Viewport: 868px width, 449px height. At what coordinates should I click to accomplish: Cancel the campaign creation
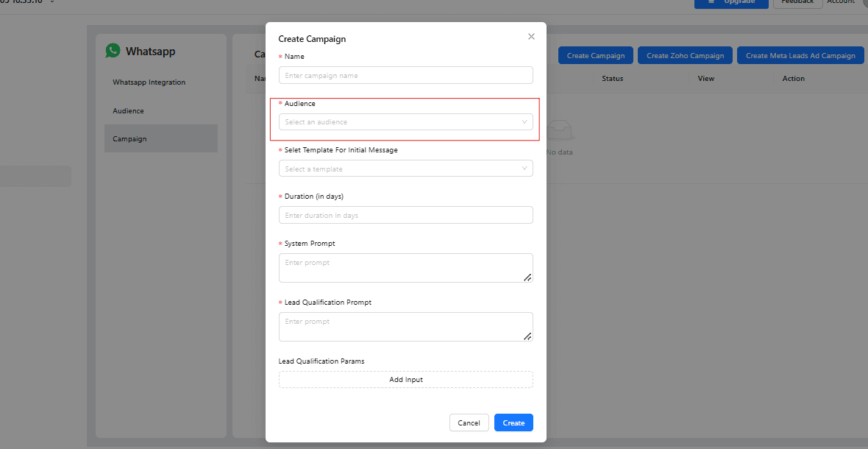[x=469, y=423]
